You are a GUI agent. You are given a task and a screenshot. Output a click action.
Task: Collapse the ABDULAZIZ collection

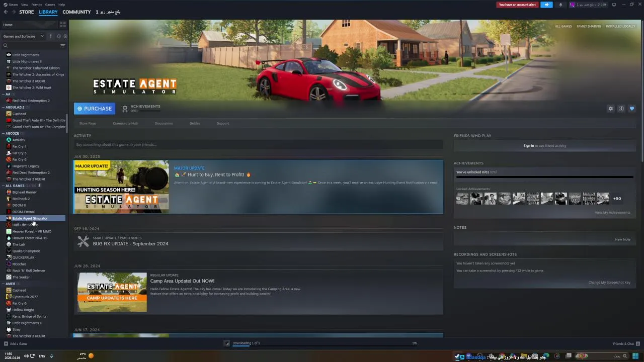[x=3, y=107]
